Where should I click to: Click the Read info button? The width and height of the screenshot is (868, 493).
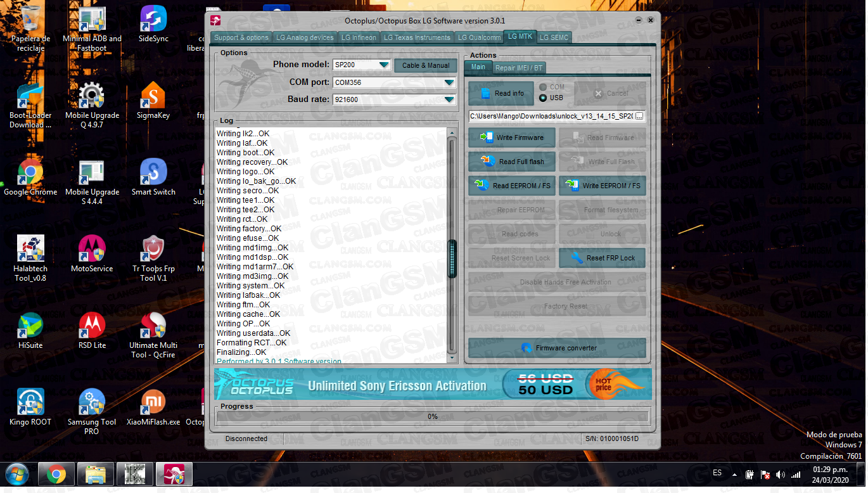point(502,93)
